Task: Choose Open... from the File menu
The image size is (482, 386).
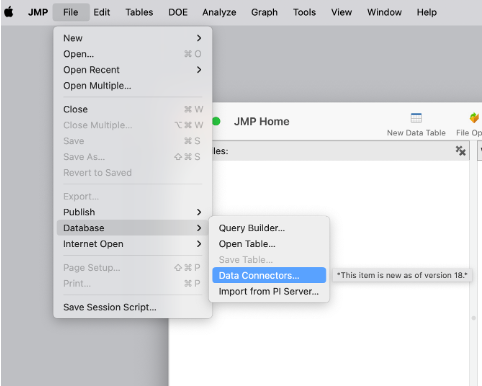Action: (x=133, y=54)
